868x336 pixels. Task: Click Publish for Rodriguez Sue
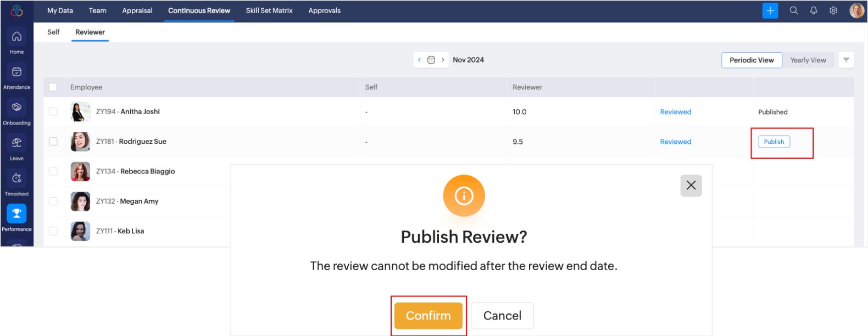point(774,142)
